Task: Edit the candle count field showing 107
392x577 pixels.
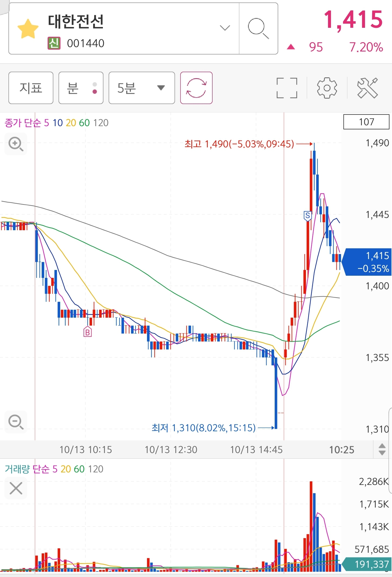Action: click(366, 122)
